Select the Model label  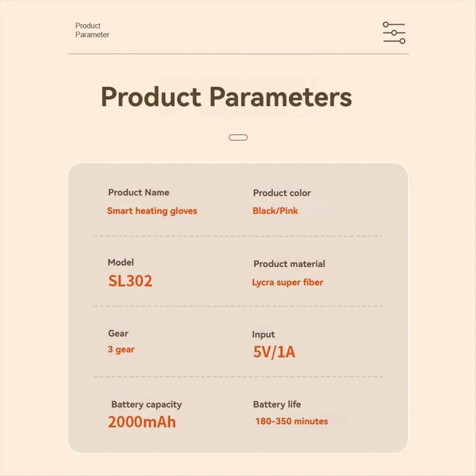[x=121, y=262]
